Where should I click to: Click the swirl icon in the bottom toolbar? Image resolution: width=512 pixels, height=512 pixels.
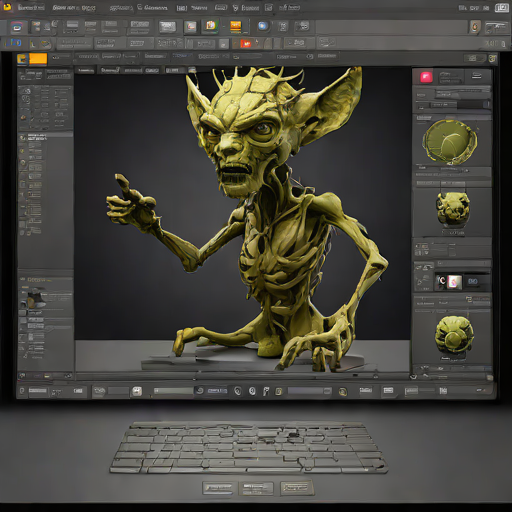click(x=199, y=391)
